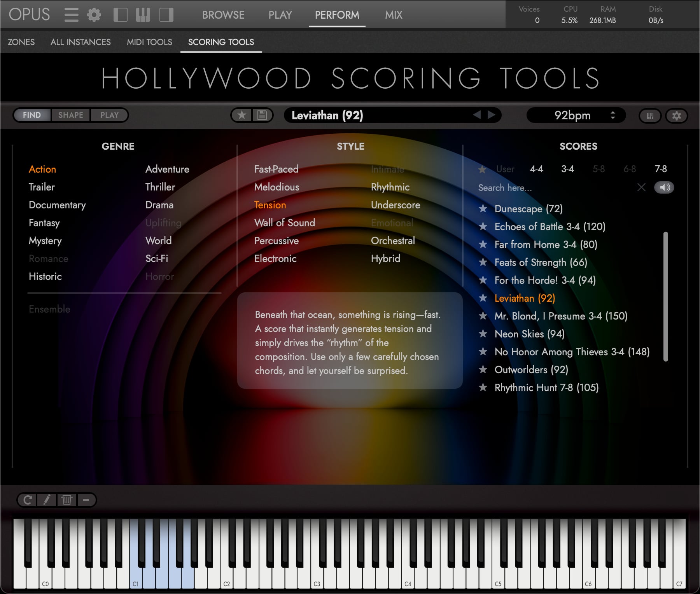Viewport: 700px width, 594px height.
Task: Open the MIDI TOOLS sub-tab
Action: click(x=149, y=42)
